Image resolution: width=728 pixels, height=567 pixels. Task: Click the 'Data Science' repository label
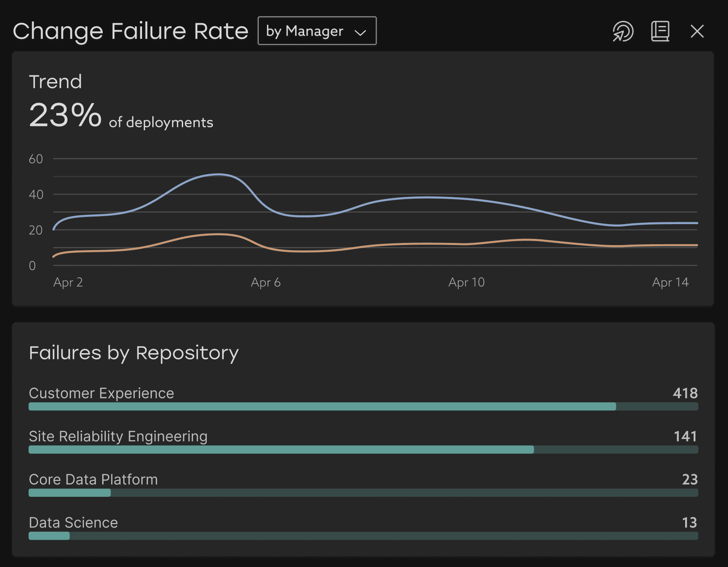pyautogui.click(x=73, y=522)
